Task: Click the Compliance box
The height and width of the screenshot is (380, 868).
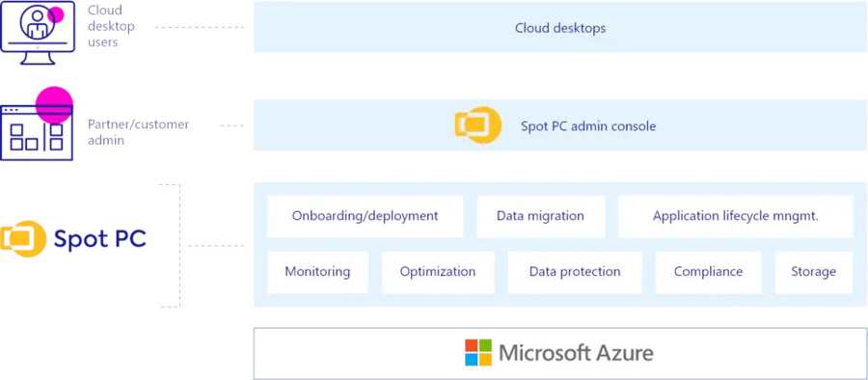Action: 708,272
